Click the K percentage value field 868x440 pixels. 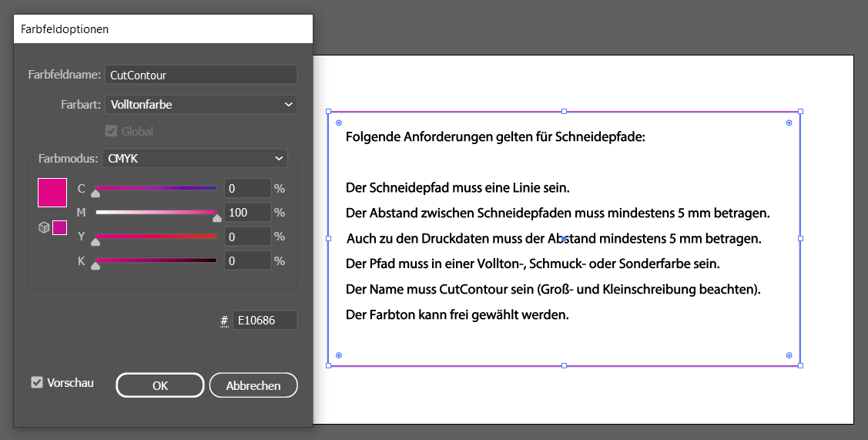click(247, 260)
